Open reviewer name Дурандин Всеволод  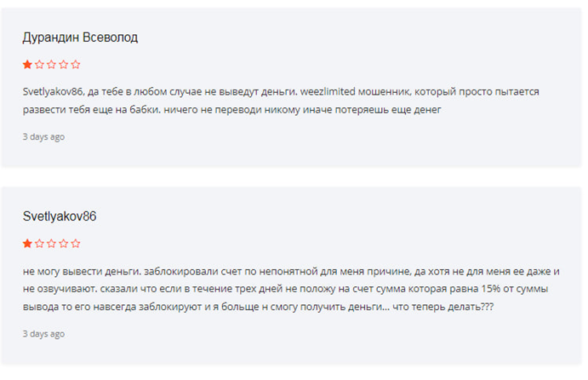80,37
